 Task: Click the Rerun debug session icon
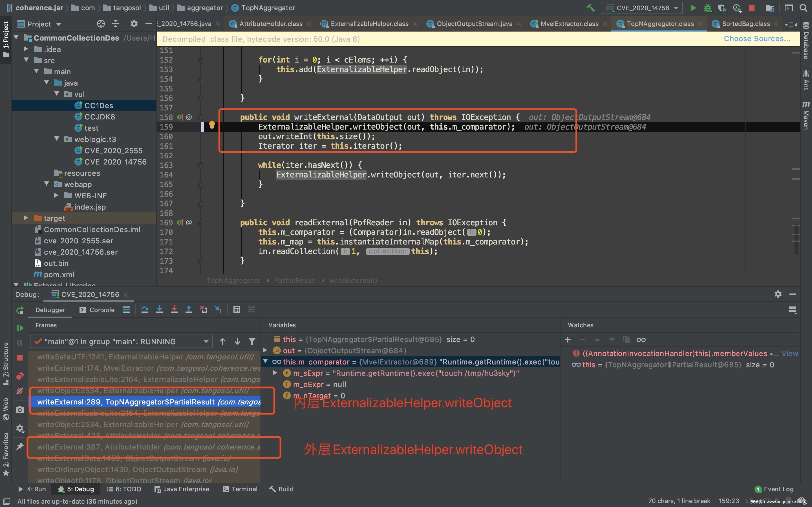(20, 310)
